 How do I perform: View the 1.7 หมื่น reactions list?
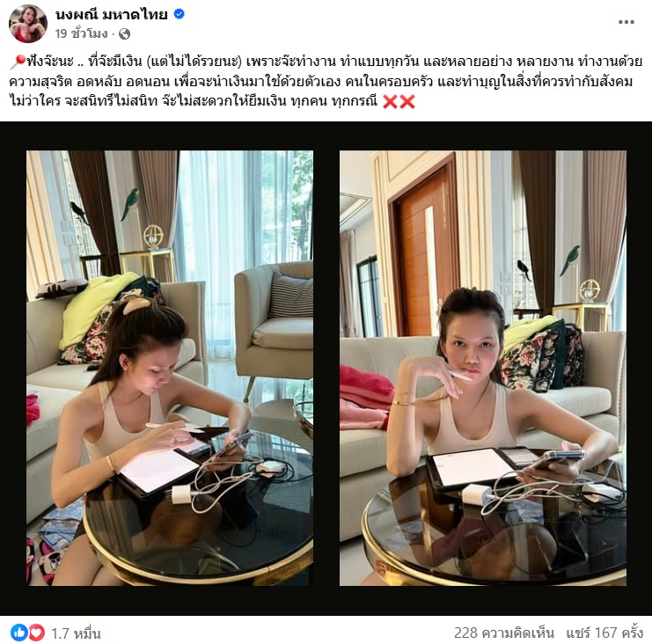(x=76, y=633)
